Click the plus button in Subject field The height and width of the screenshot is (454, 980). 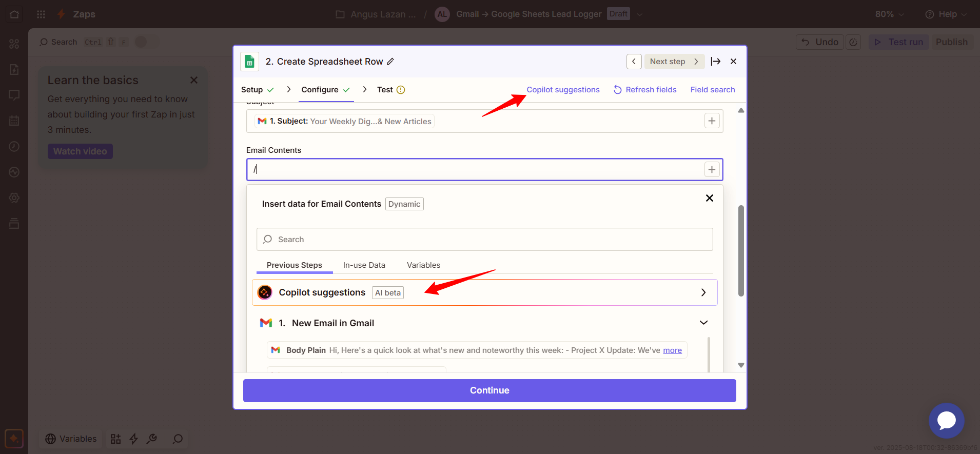[x=712, y=121]
